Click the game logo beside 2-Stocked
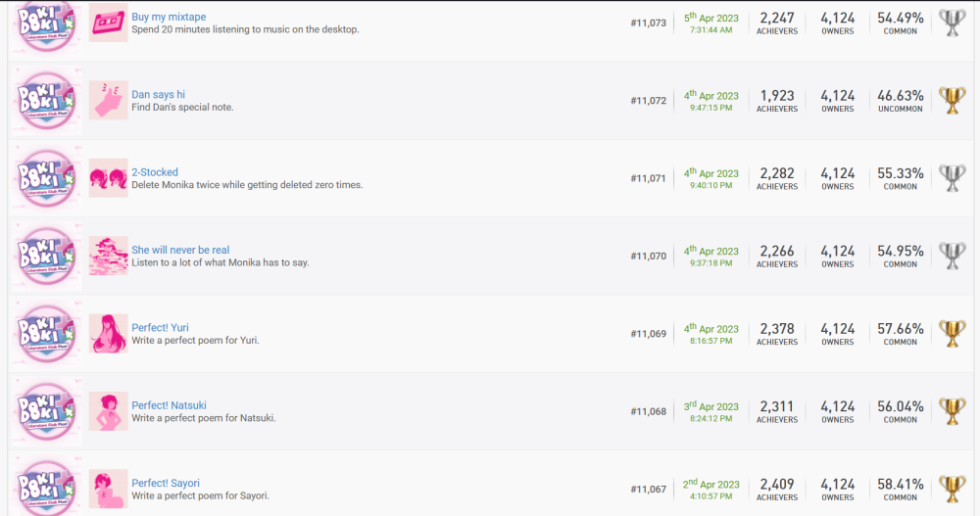 point(47,177)
